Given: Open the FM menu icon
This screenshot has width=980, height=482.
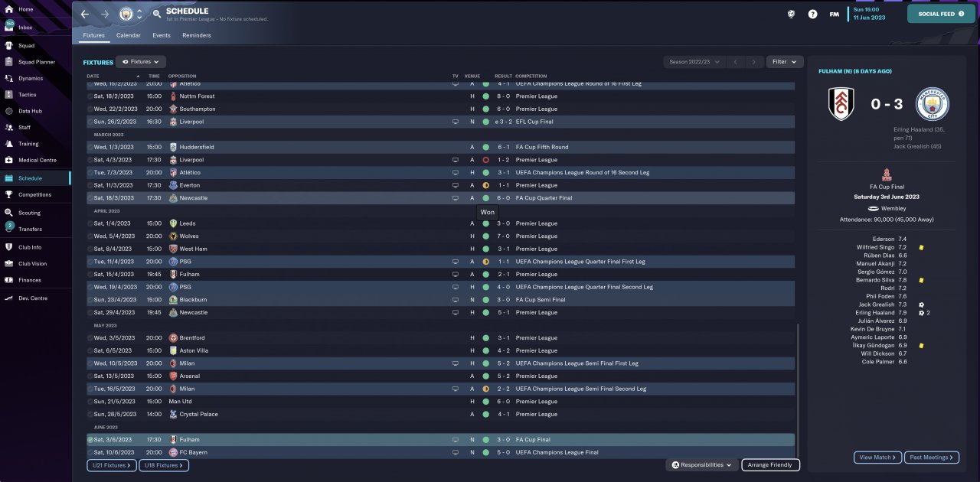Looking at the screenshot, I should pyautogui.click(x=834, y=14).
